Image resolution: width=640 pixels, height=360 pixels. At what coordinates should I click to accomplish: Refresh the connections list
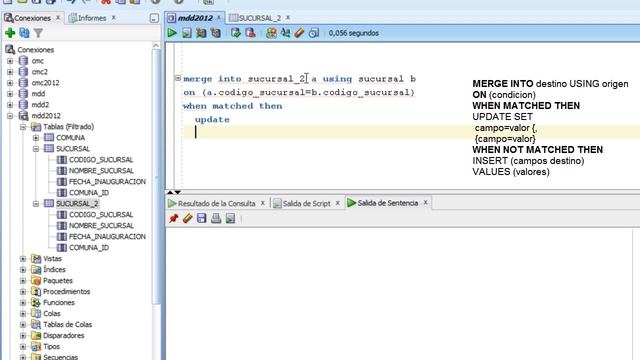[x=24, y=33]
